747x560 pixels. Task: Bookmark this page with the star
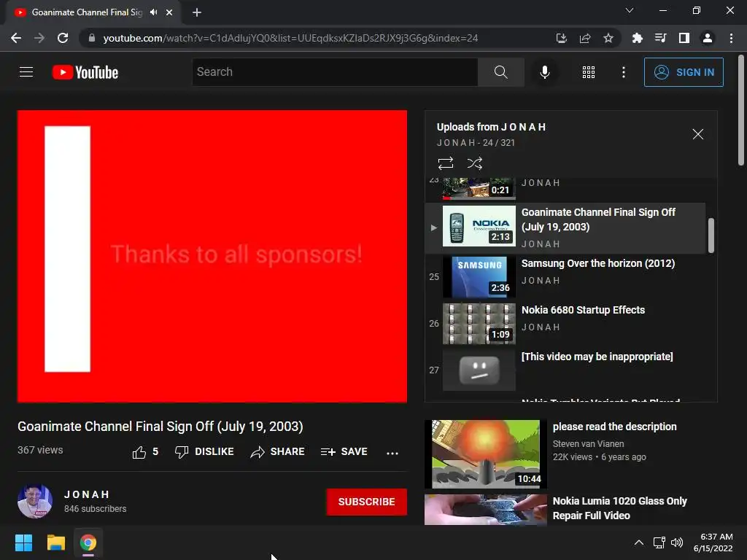608,38
